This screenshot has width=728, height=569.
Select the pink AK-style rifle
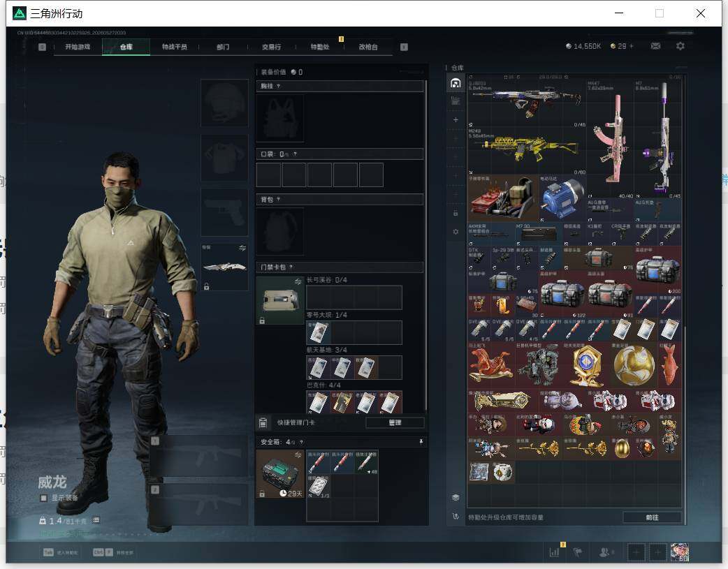(611, 139)
